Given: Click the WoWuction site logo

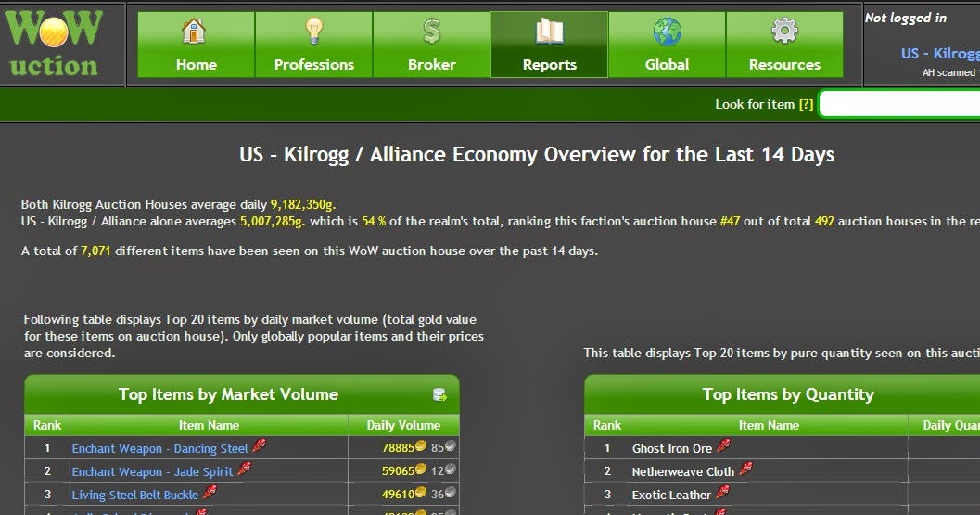Looking at the screenshot, I should pyautogui.click(x=54, y=45).
